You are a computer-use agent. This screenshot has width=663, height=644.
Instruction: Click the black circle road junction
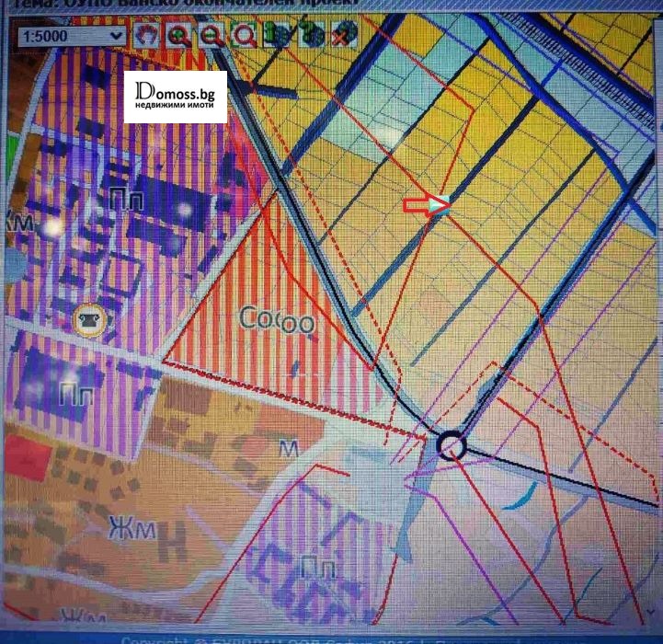[452, 447]
